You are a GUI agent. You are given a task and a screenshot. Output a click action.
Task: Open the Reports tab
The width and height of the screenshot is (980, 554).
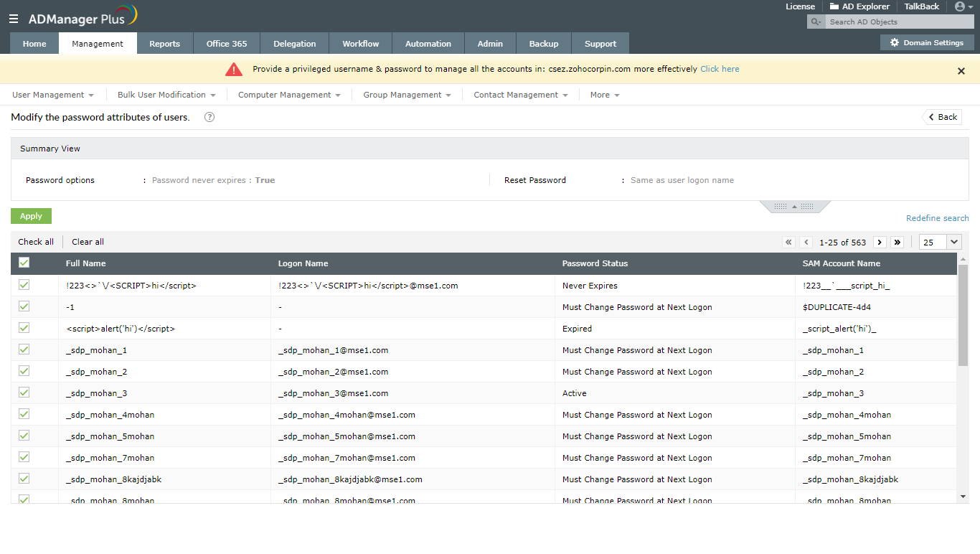pyautogui.click(x=164, y=44)
